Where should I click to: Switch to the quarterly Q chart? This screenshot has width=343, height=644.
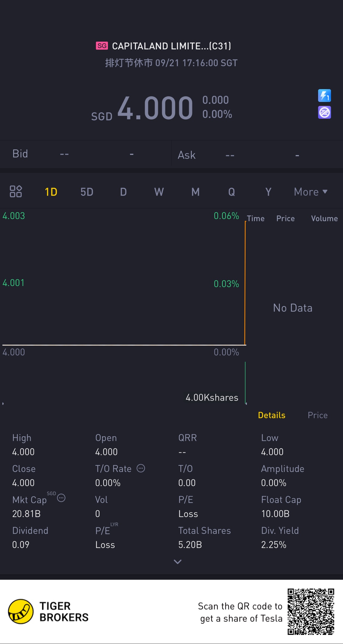232,192
